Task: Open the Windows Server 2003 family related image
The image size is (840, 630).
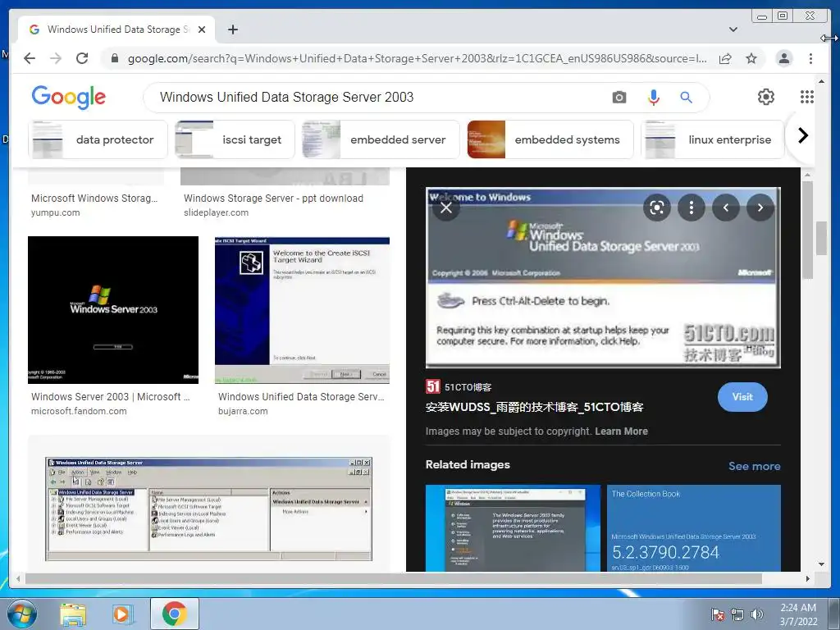Action: 514,528
